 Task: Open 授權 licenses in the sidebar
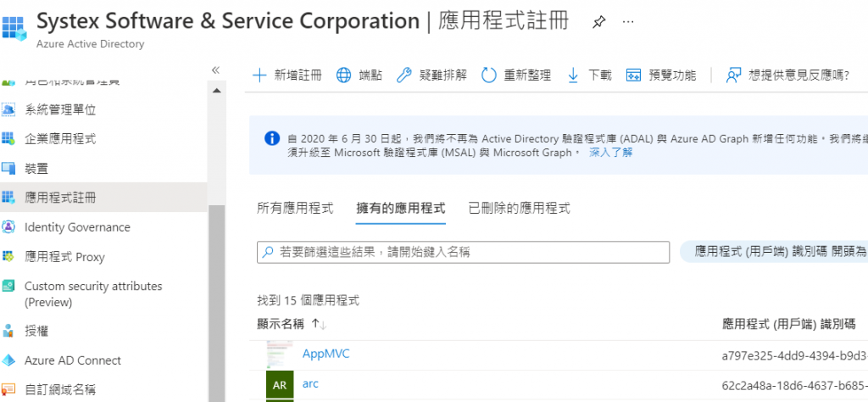click(36, 331)
